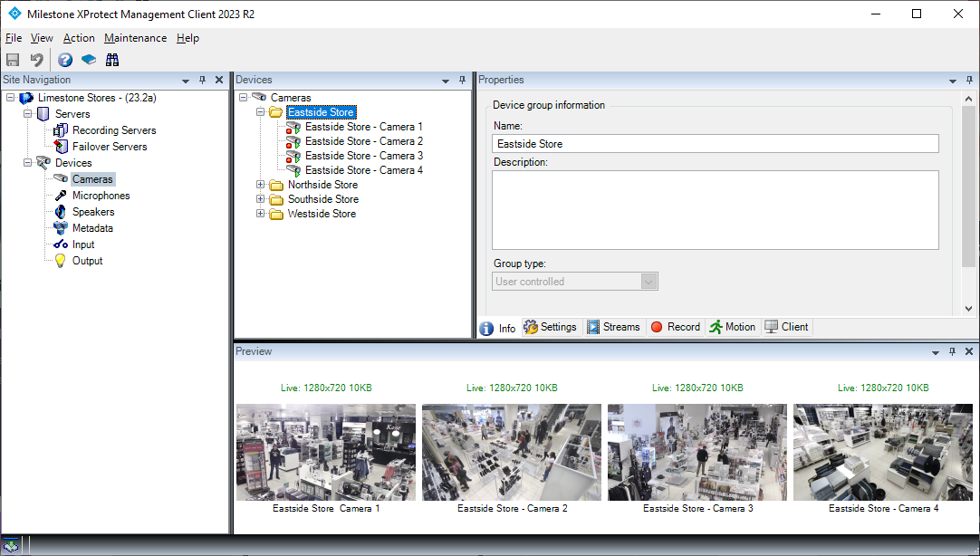Collapse the Eastside Store folder
Viewport: 980px width, 556px height.
[260, 112]
